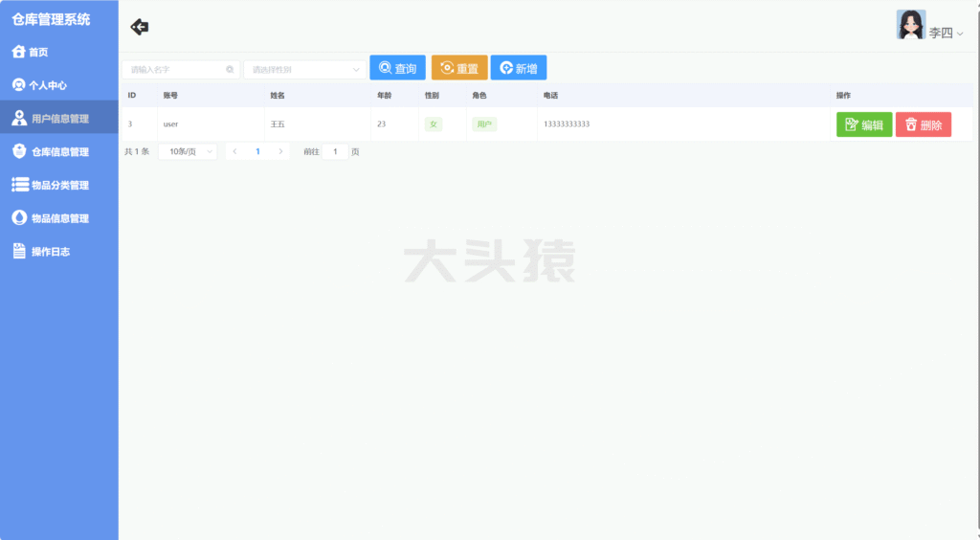Click the 女 gender tag
This screenshot has height=540, width=980.
pos(434,124)
